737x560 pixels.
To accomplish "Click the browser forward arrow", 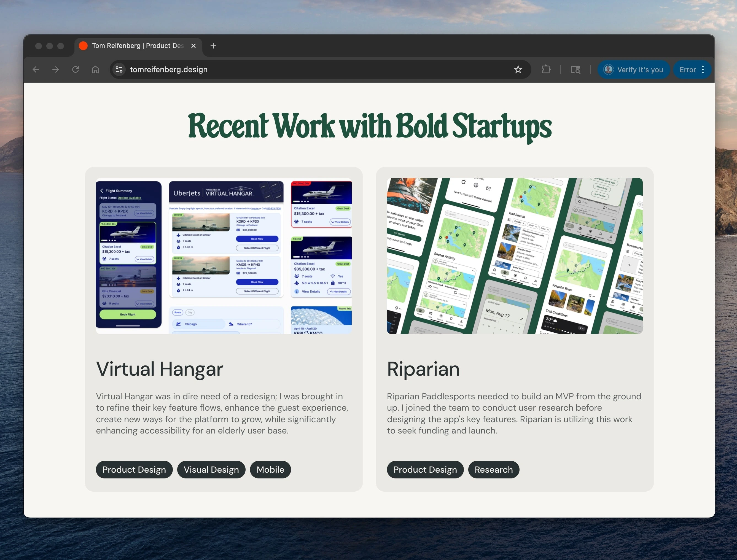I will point(56,69).
